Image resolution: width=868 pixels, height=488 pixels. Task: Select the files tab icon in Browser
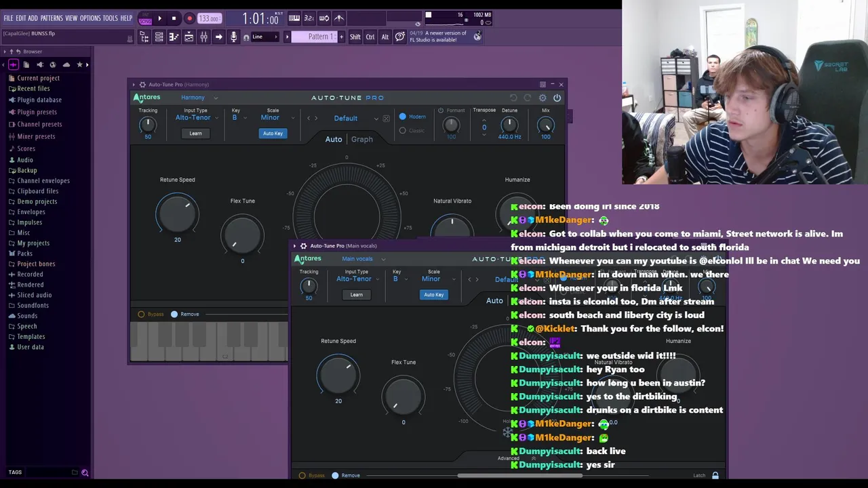26,64
